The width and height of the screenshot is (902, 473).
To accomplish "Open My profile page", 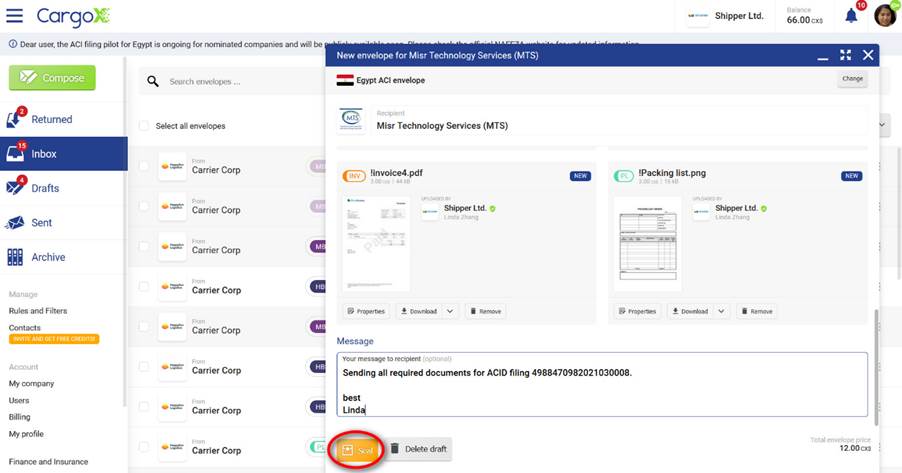I will (26, 434).
